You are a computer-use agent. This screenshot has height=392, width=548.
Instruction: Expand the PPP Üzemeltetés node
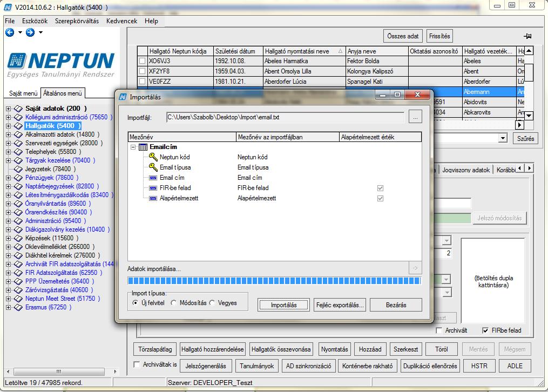click(x=8, y=282)
